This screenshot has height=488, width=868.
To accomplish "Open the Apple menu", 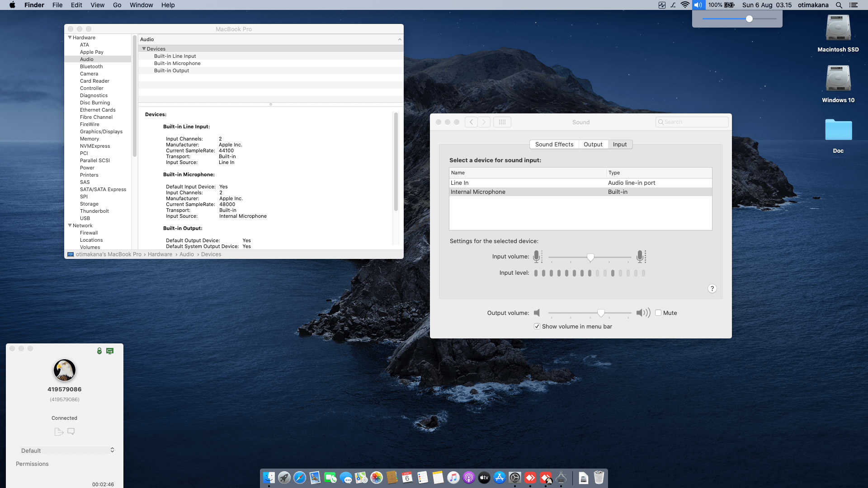I will coord(12,5).
